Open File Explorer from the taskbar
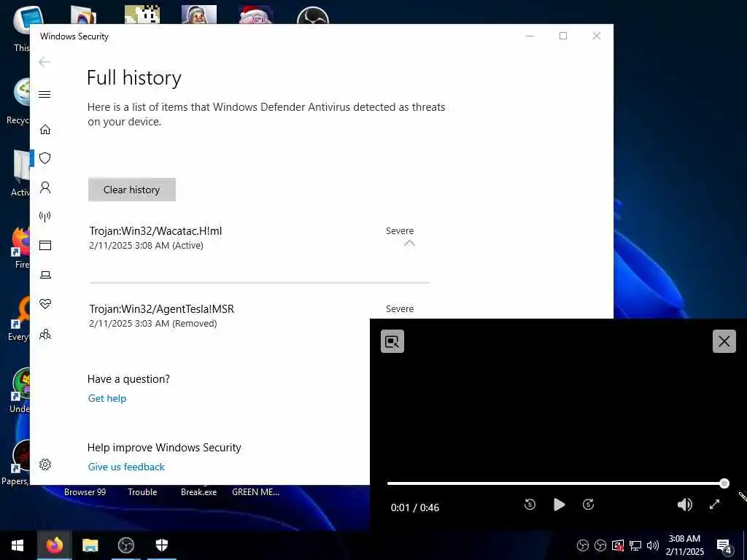The image size is (747, 560). [x=90, y=545]
